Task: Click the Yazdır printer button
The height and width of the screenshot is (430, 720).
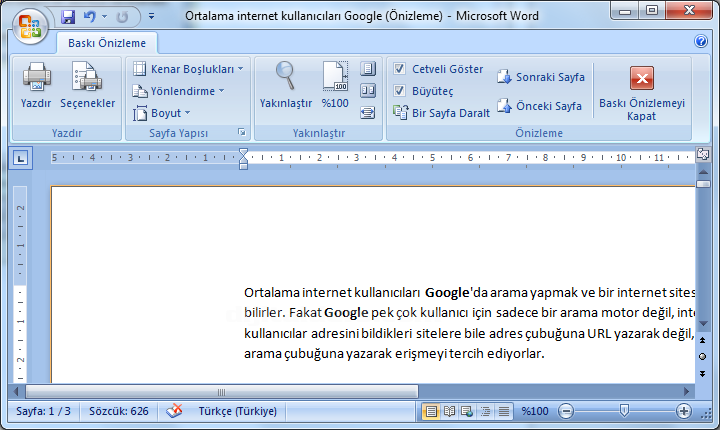Action: 36,85
